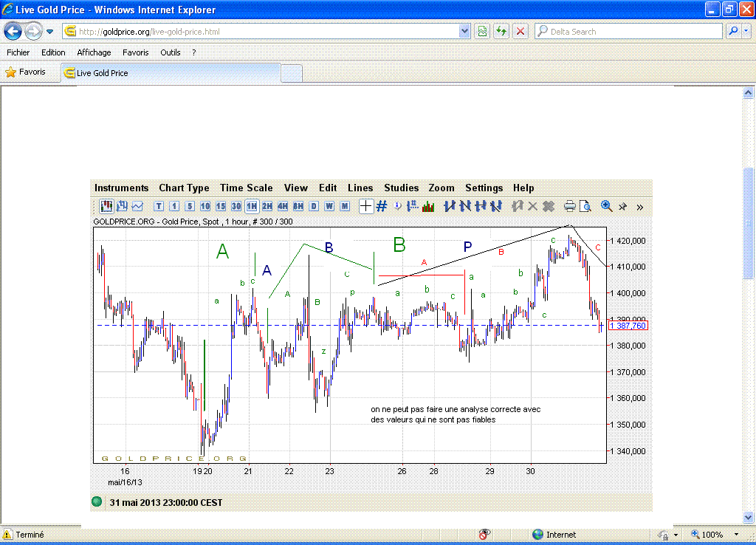The height and width of the screenshot is (545, 756).
Task: Open the chart Settings menu
Action: tap(484, 188)
